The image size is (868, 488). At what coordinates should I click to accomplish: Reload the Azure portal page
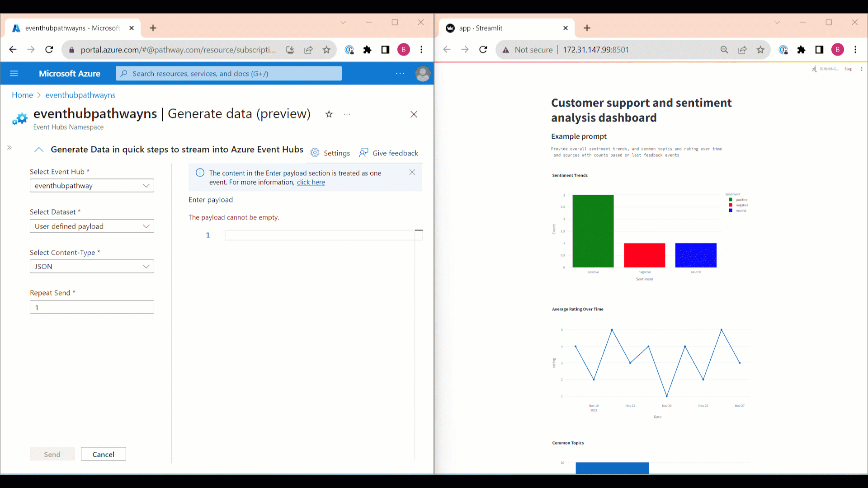pyautogui.click(x=49, y=50)
